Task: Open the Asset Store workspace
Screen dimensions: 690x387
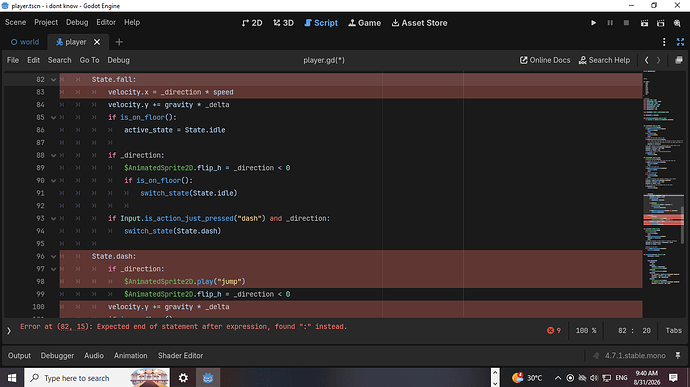Action: point(419,23)
